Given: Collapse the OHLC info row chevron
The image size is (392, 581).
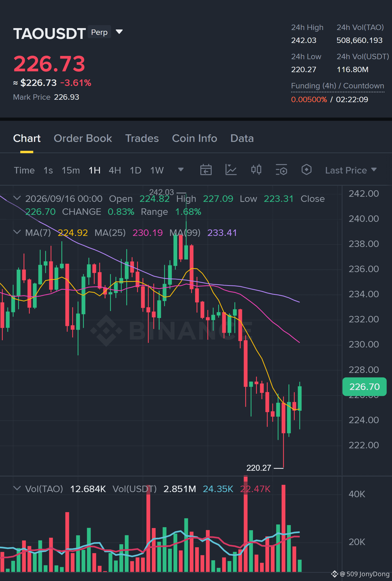Looking at the screenshot, I should pyautogui.click(x=17, y=198).
